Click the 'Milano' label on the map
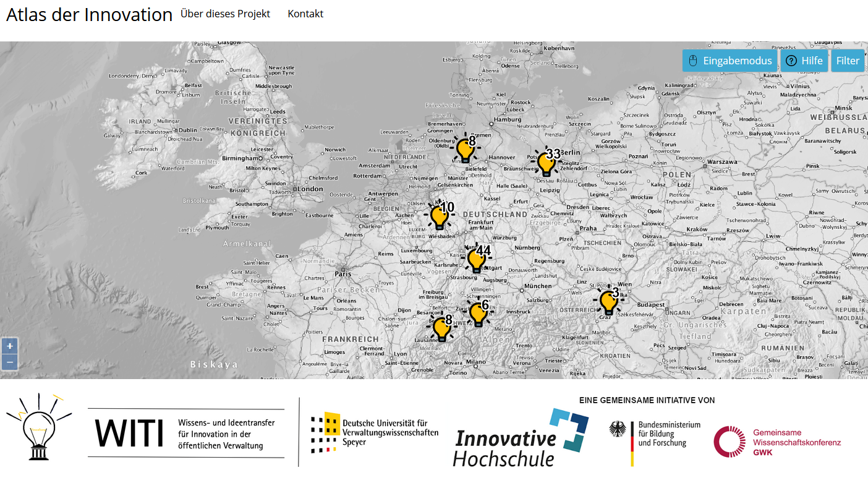868x483 pixels. (476, 362)
